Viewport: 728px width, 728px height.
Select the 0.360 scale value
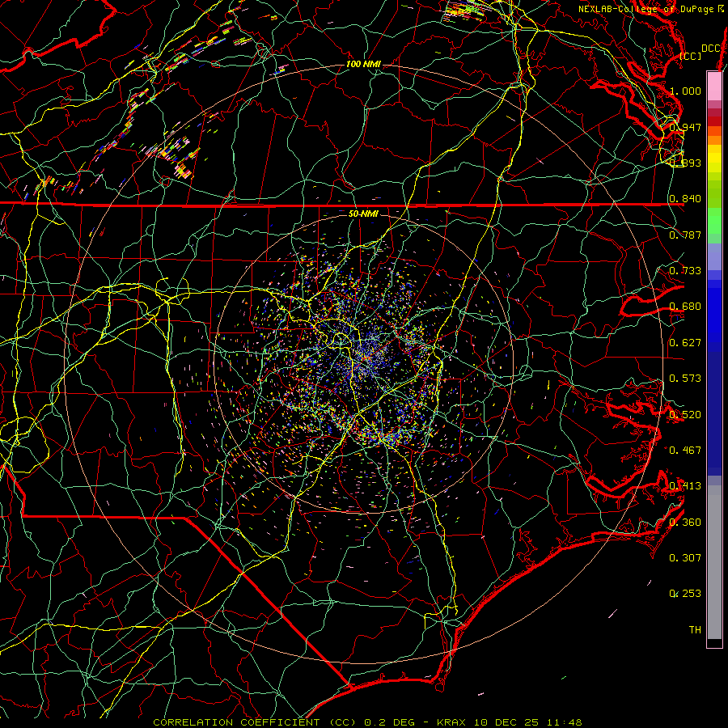[685, 523]
